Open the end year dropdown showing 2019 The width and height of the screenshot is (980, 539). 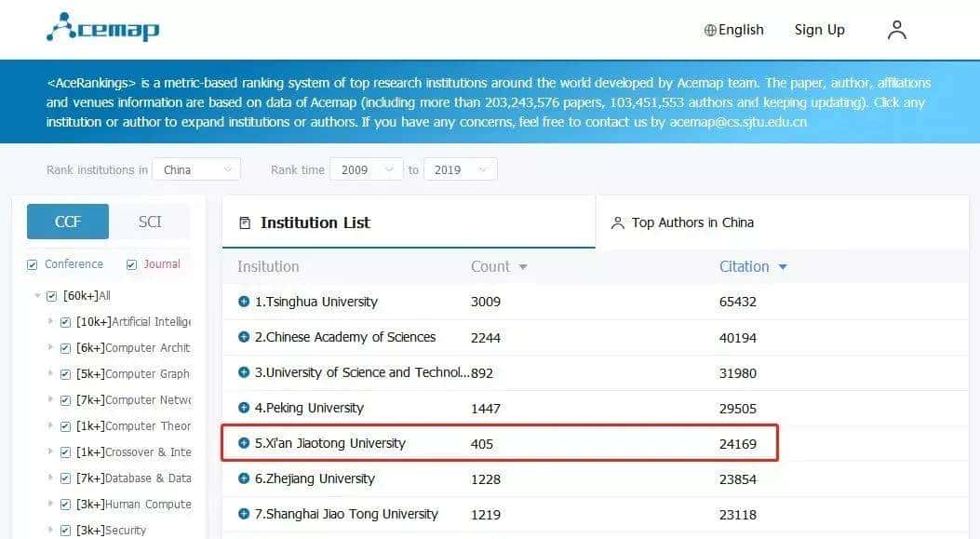click(460, 169)
